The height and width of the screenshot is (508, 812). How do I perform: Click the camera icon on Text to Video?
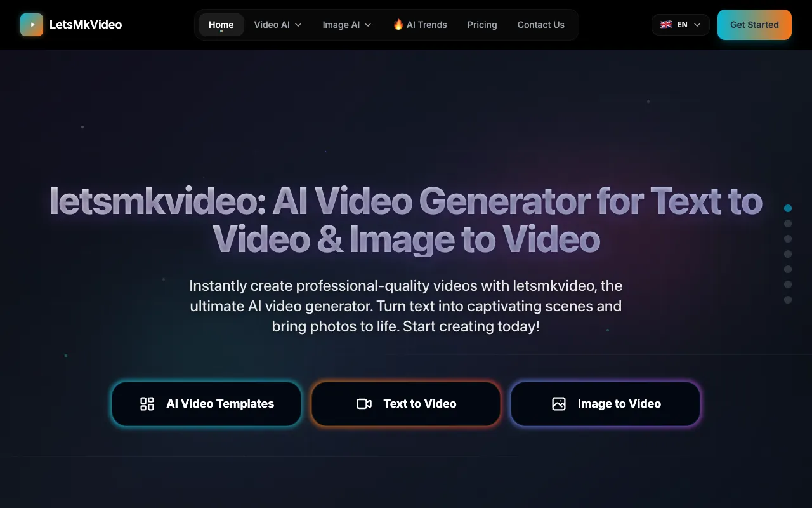pyautogui.click(x=364, y=404)
